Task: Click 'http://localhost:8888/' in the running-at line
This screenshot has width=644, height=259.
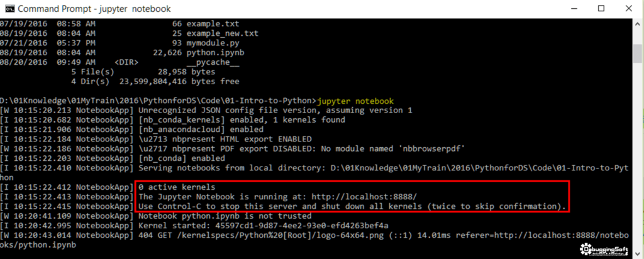Action: [364, 197]
